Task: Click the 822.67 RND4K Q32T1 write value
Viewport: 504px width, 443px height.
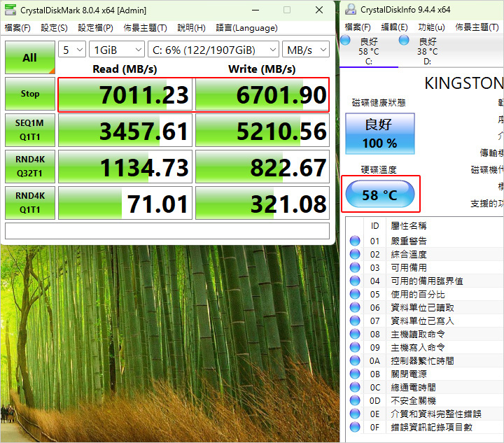Action: pos(262,167)
